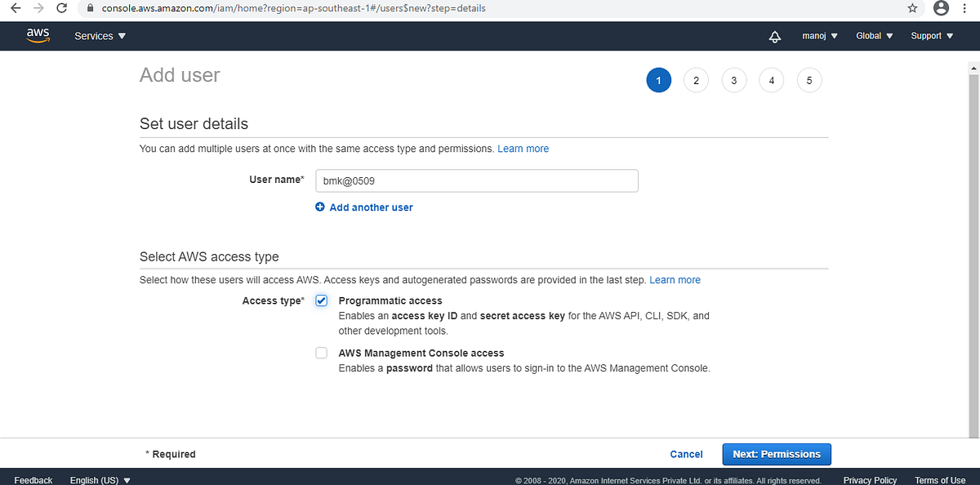The height and width of the screenshot is (485, 980).
Task: Open the manoj account menu
Action: [x=819, y=36]
